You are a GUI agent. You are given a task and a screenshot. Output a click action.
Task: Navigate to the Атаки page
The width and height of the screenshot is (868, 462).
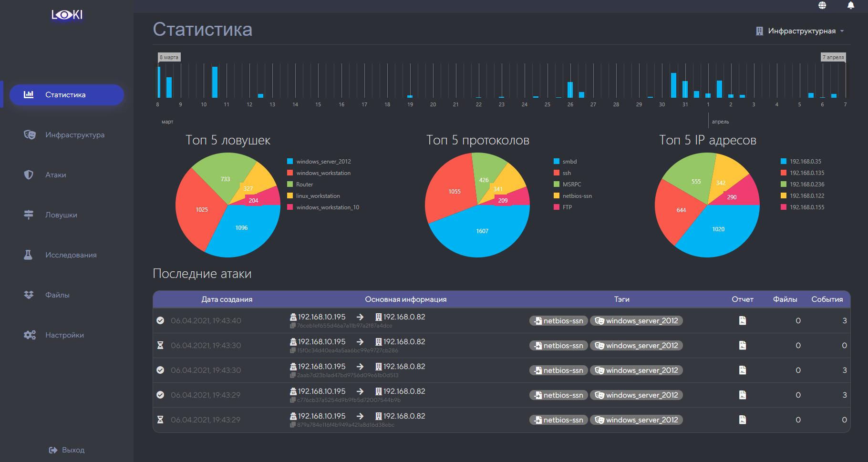[56, 175]
